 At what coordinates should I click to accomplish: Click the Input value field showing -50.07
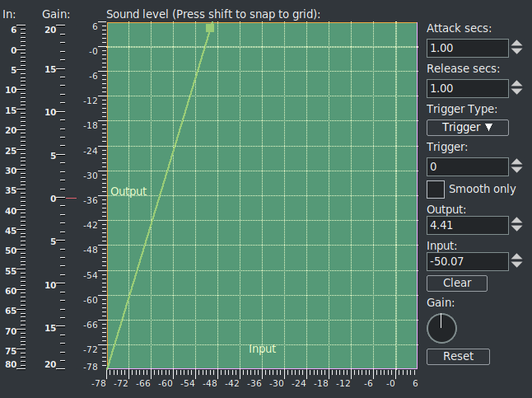tap(467, 261)
